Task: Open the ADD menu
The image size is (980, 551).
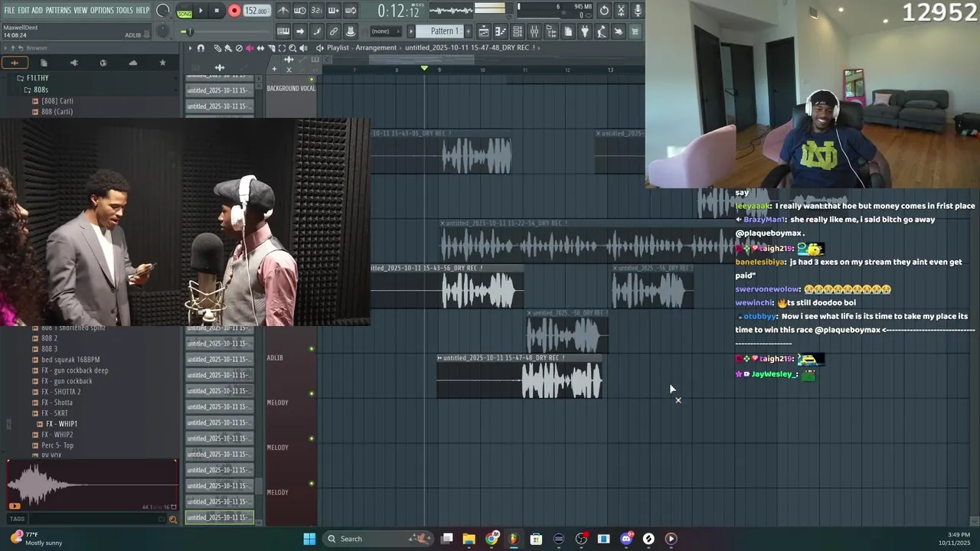Action: 38,11
